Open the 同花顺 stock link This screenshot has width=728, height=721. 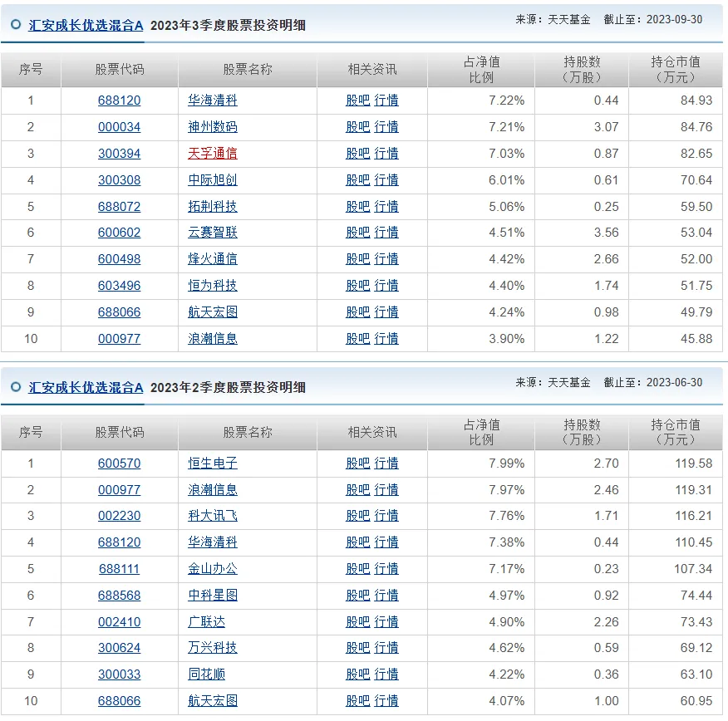(207, 674)
